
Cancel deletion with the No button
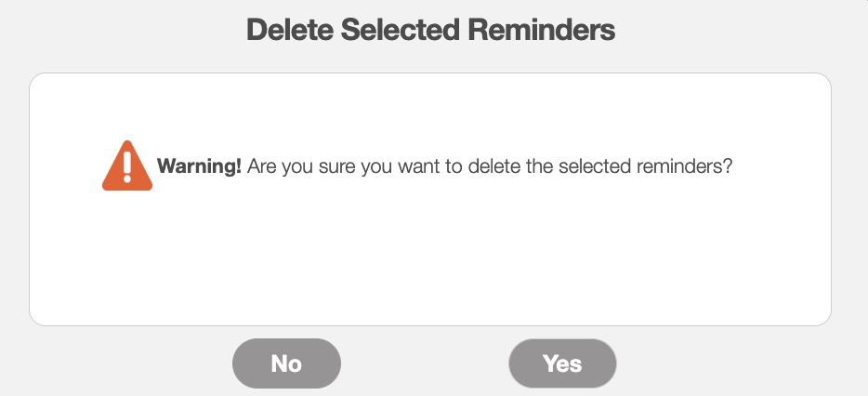click(x=286, y=363)
